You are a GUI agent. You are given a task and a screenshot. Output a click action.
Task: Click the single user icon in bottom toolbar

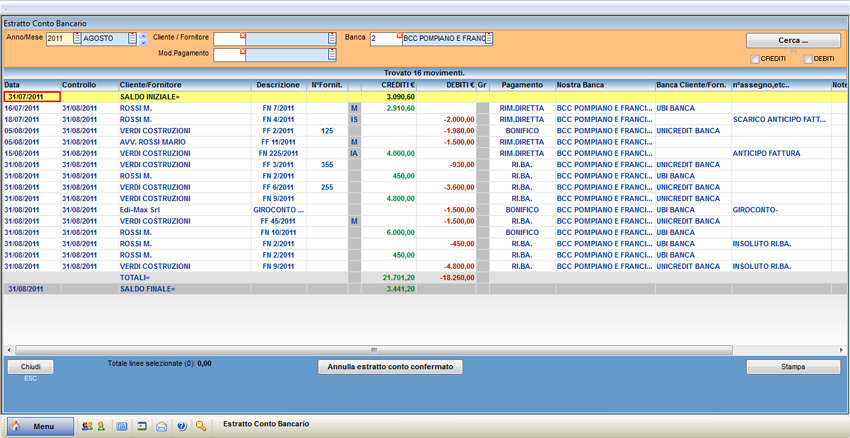pos(101,426)
